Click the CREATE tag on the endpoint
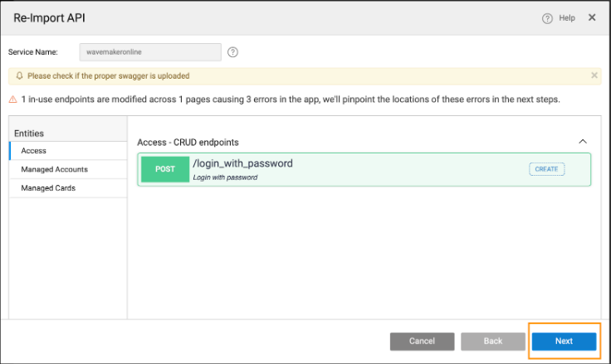The image size is (611, 364). pyautogui.click(x=546, y=169)
